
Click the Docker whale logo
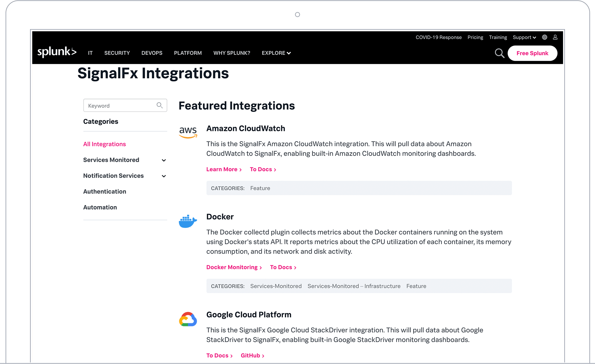point(188,221)
